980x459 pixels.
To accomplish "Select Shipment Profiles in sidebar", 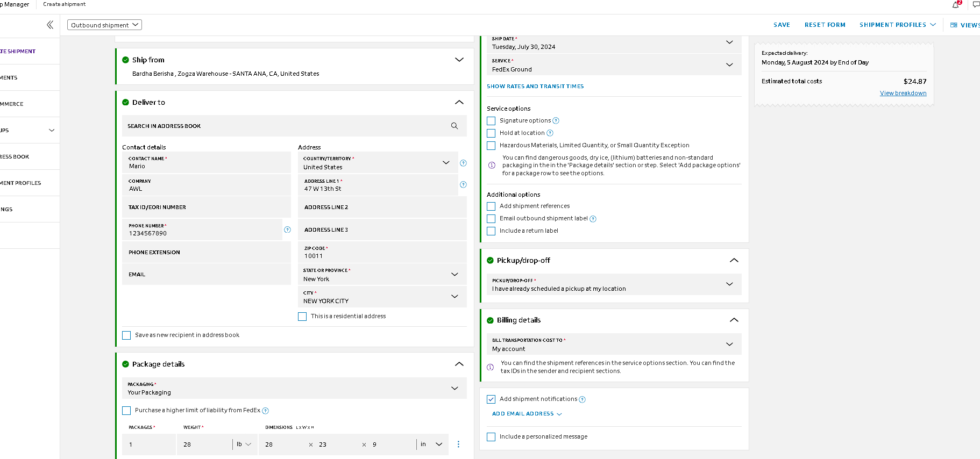I will tap(20, 183).
